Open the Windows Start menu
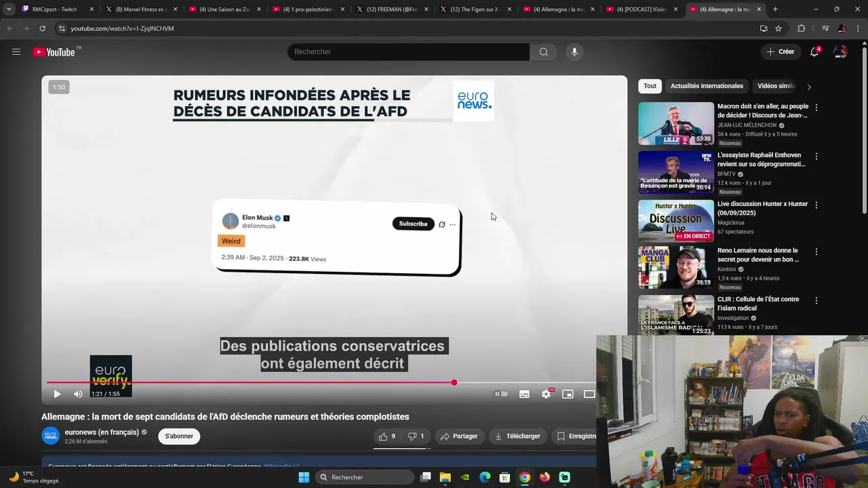Screen dimensions: 868x488 (304, 477)
